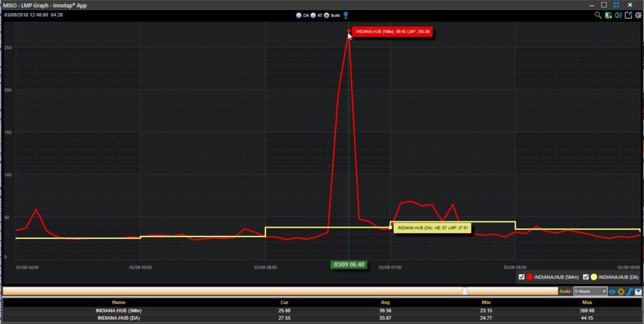Click the red LMP 269.08 tooltip
The image size is (644, 324).
pyautogui.click(x=391, y=31)
